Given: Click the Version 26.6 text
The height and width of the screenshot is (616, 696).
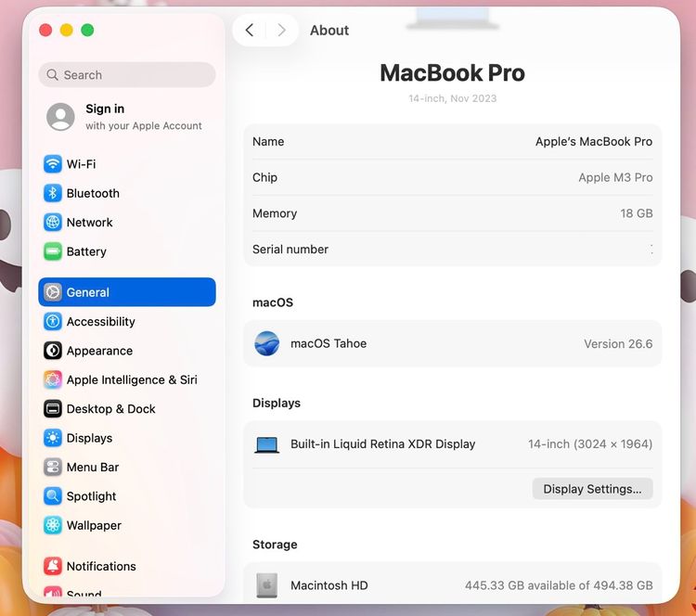Looking at the screenshot, I should [618, 343].
